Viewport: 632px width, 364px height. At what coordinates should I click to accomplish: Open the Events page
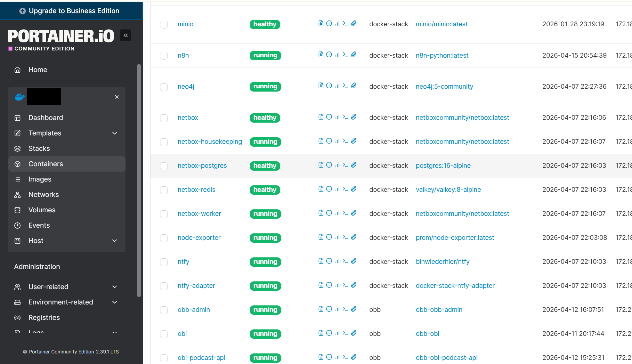point(67,225)
